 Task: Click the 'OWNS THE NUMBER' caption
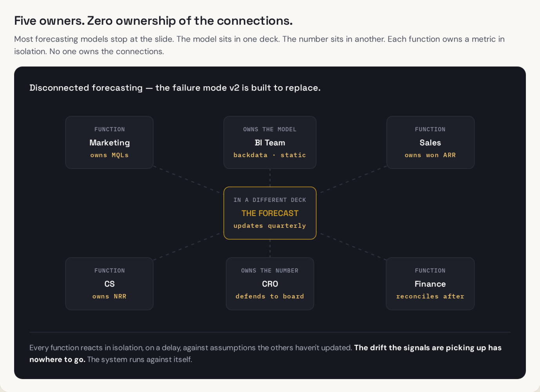[x=270, y=270]
